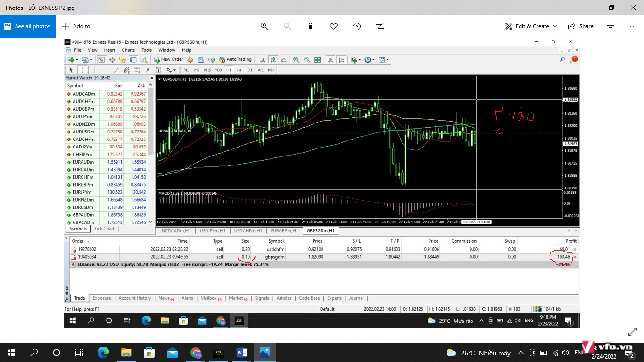Toggle the Navigator star-folder icon
Screen dimensions: 644x362
pyautogui.click(x=123, y=60)
